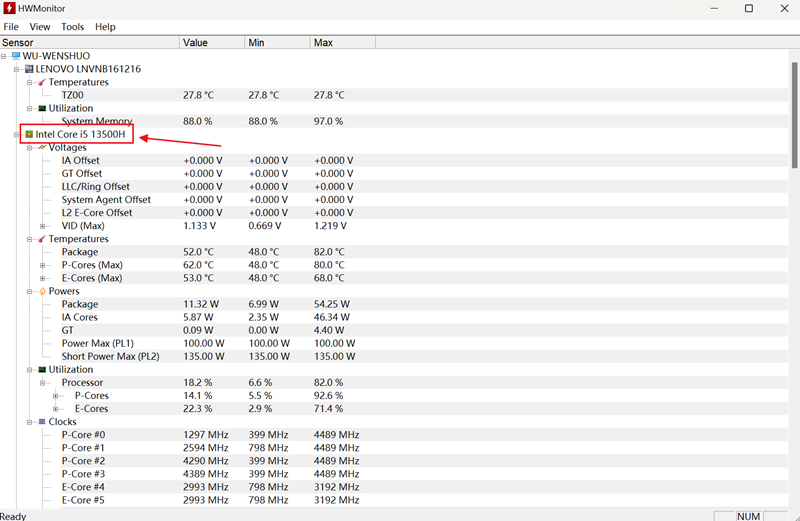Open the View menu
The image size is (800, 521).
(x=40, y=27)
